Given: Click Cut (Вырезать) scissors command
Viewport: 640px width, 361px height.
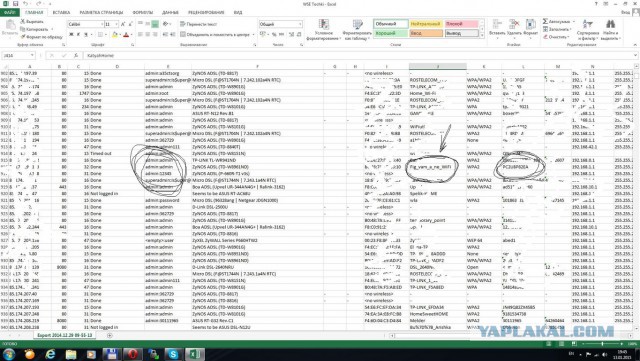Looking at the screenshot, I should pos(32,22).
